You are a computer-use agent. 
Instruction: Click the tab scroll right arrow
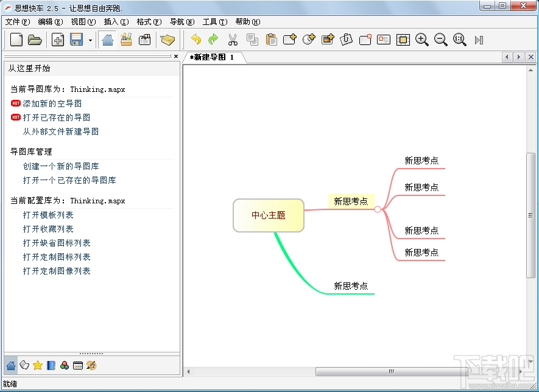(518, 57)
